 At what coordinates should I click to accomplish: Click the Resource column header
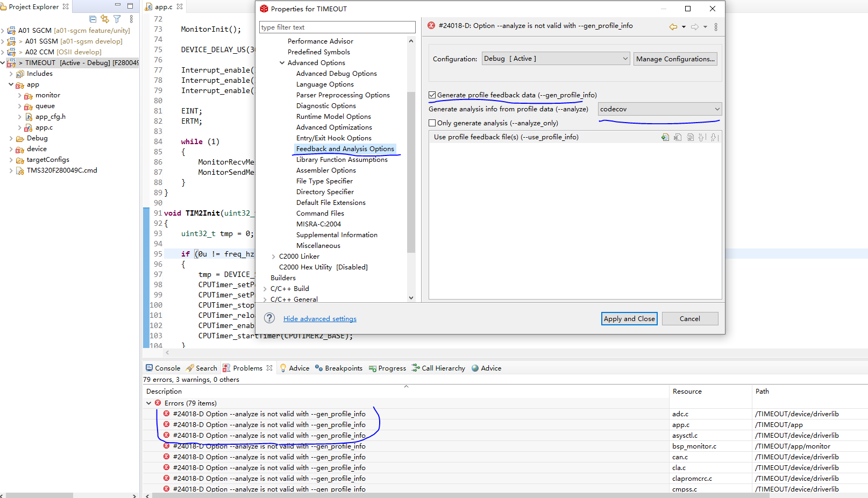click(710, 392)
